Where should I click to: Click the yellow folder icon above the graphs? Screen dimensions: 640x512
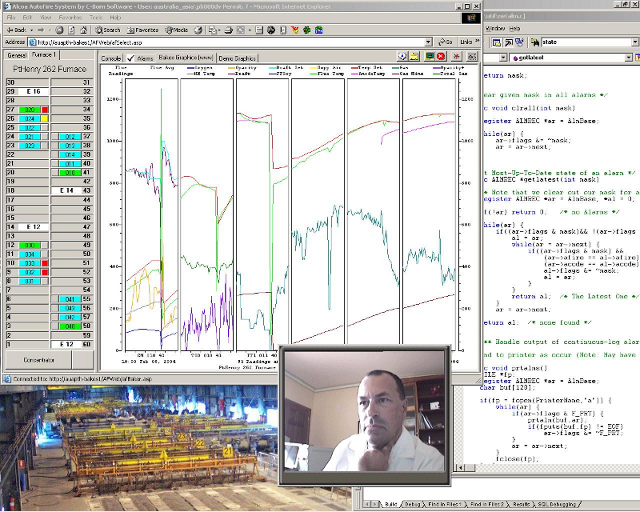[x=414, y=56]
